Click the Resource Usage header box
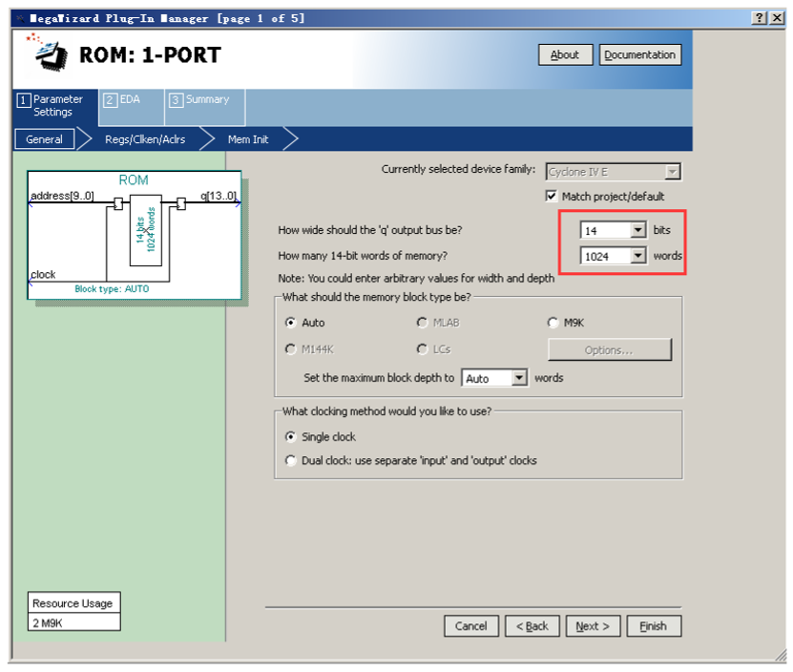Screen dimensions: 793x672 pos(73,602)
